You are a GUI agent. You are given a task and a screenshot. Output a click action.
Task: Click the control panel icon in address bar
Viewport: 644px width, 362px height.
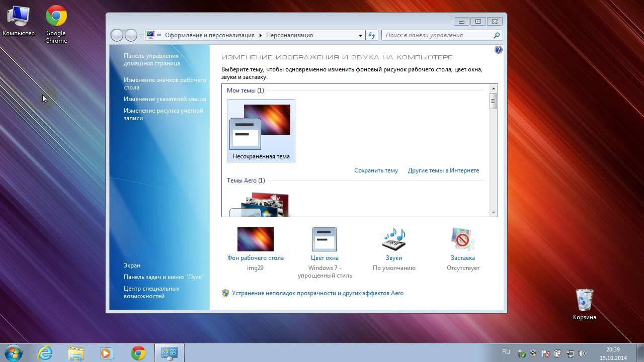(150, 35)
